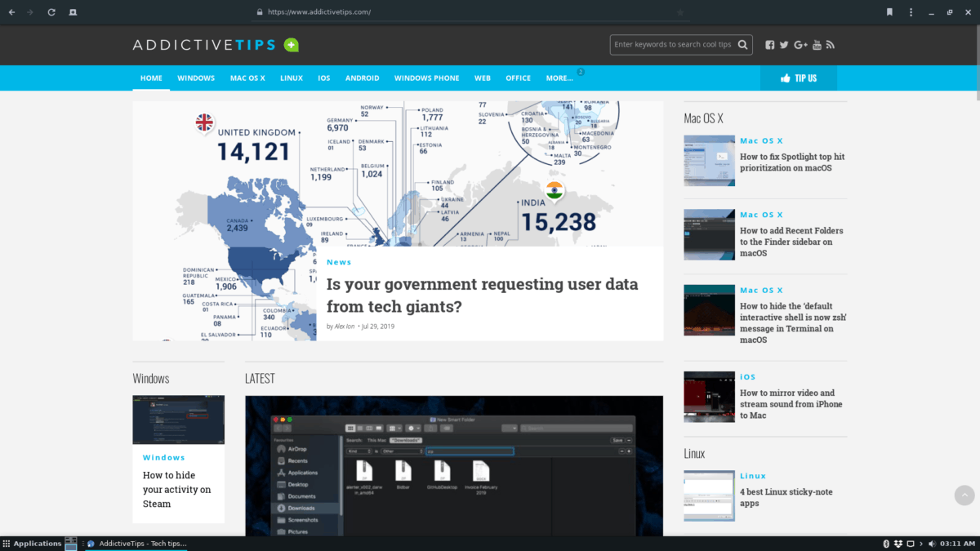Image resolution: width=980 pixels, height=551 pixels.
Task: Open 'How to mirror video and stream sound' article
Action: [791, 404]
